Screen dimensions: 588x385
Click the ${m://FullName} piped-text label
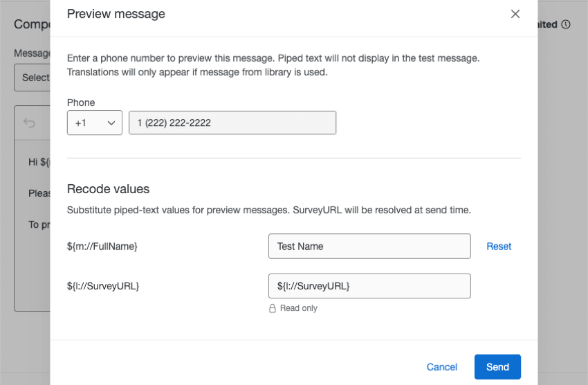tap(102, 246)
